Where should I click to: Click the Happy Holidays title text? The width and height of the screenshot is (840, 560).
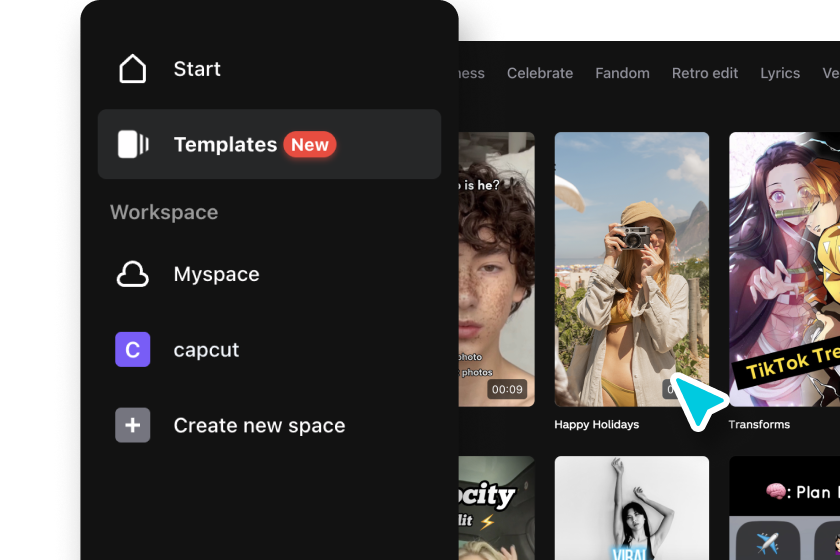click(x=597, y=424)
